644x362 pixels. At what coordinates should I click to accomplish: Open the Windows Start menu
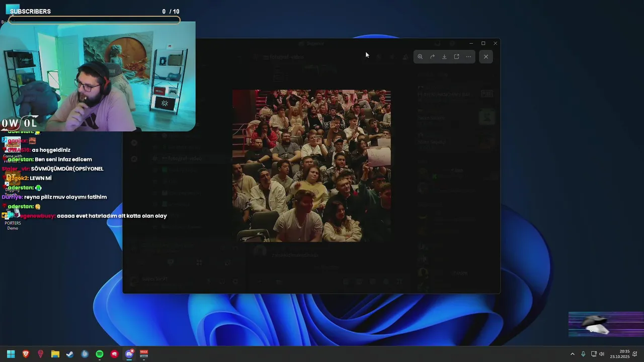pos(11,354)
